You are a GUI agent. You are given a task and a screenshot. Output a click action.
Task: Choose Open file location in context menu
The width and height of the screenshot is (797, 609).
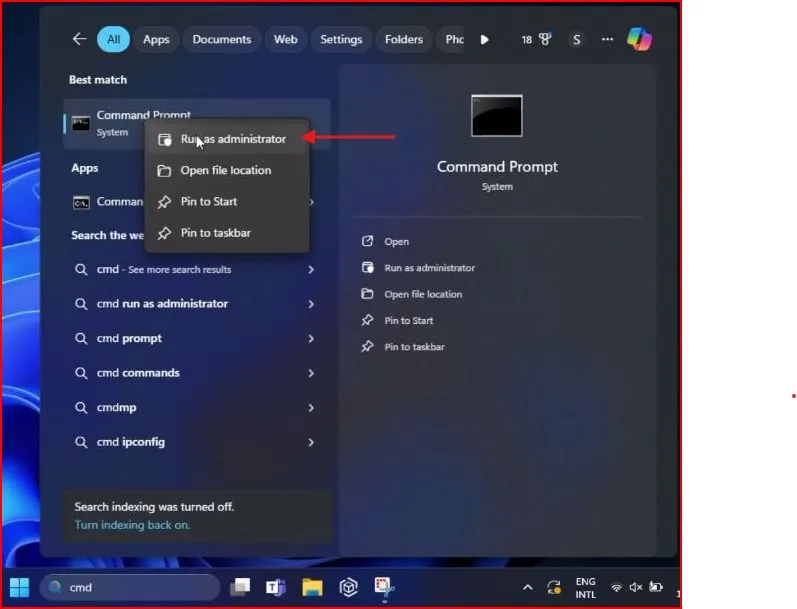click(227, 170)
